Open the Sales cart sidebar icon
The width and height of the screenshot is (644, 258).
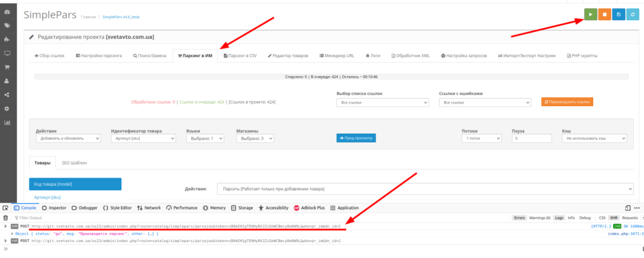6,67
